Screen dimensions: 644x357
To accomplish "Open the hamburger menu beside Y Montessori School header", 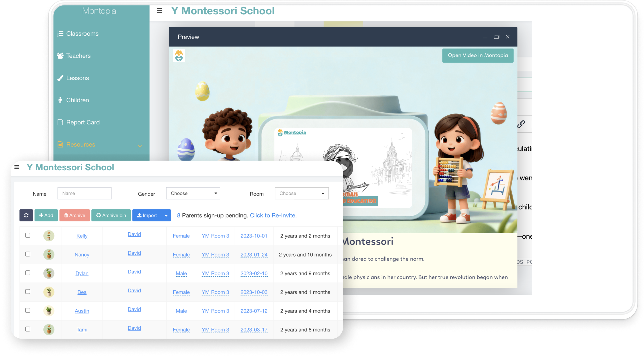I will click(x=159, y=11).
